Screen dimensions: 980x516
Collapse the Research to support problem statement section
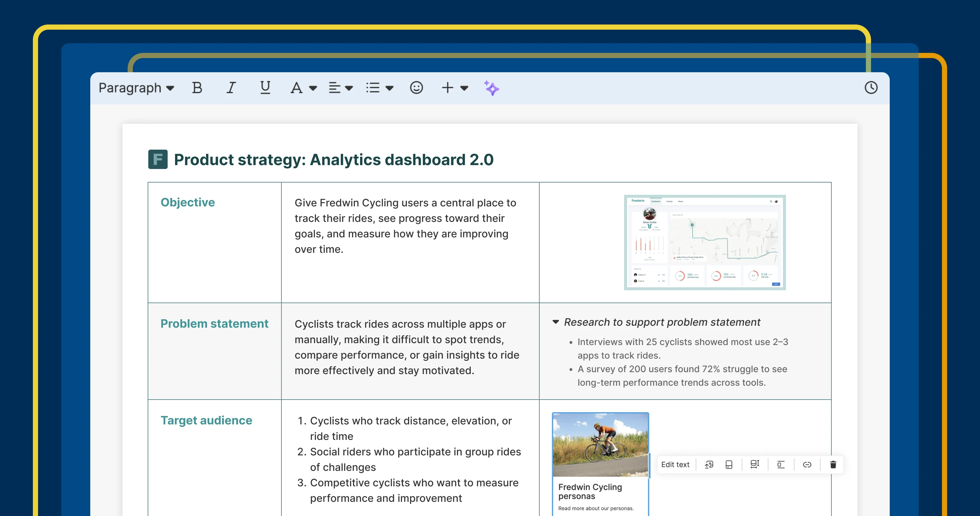click(556, 322)
